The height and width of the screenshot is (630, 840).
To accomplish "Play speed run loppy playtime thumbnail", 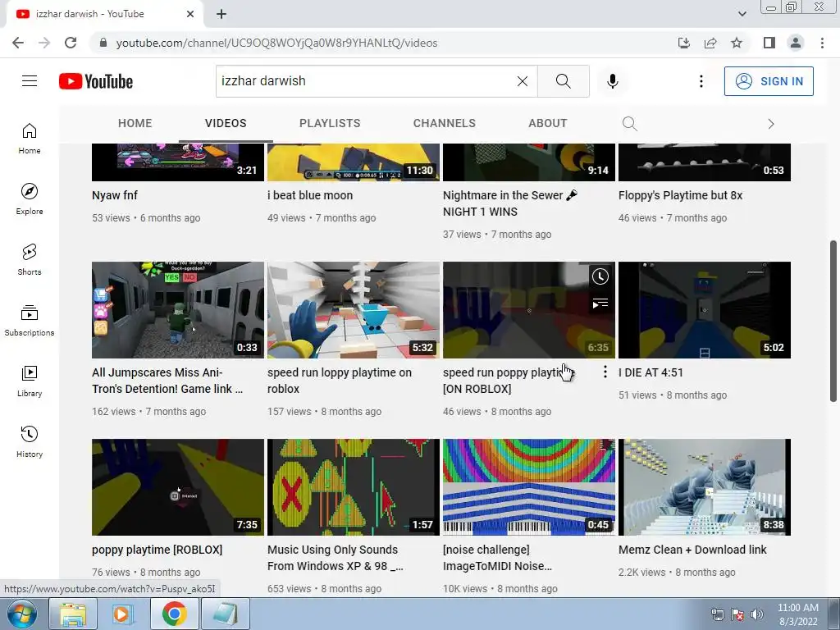I will pyautogui.click(x=353, y=309).
